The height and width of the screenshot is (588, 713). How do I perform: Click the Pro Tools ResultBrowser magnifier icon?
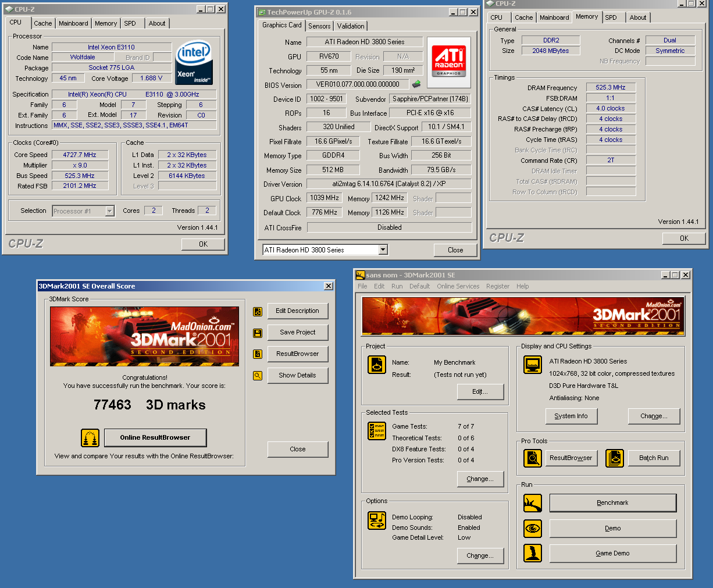tap(533, 458)
